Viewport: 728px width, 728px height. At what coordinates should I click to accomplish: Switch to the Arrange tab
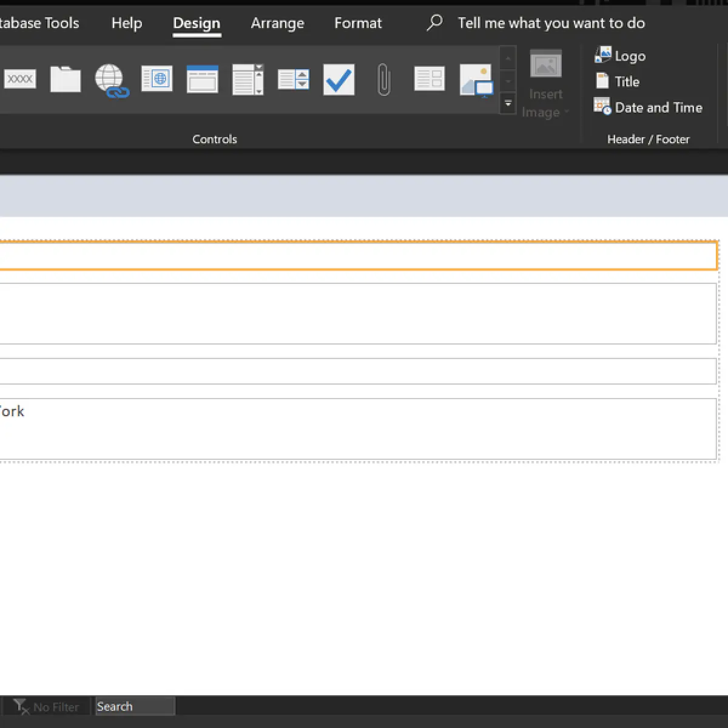pos(277,23)
